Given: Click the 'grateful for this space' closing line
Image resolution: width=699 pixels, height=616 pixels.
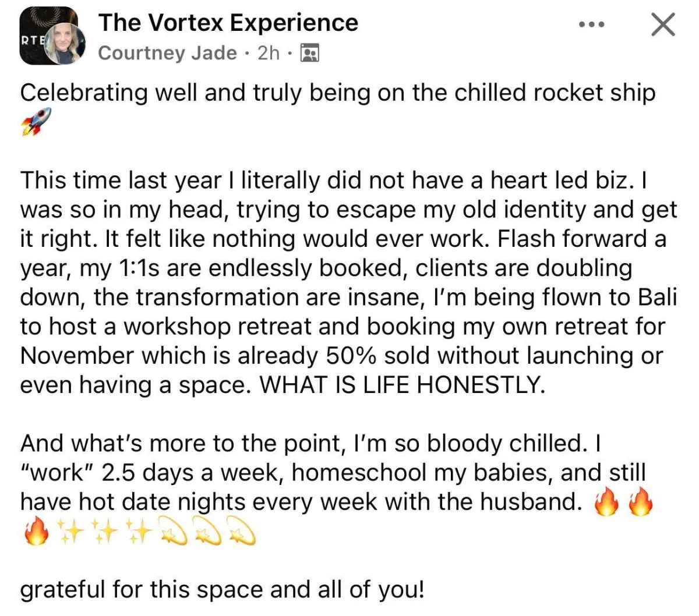Looking at the screenshot, I should 222,590.
